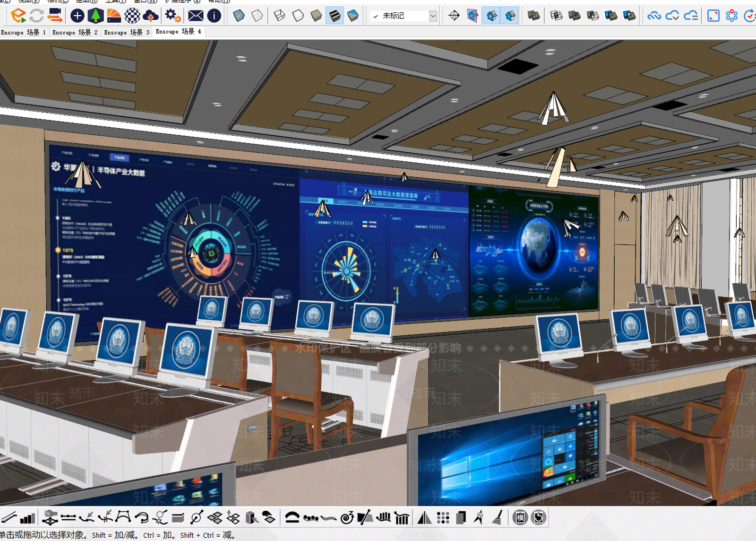756x541 pixels.
Task: Switch to Hidden Line style
Action: pyautogui.click(x=298, y=16)
